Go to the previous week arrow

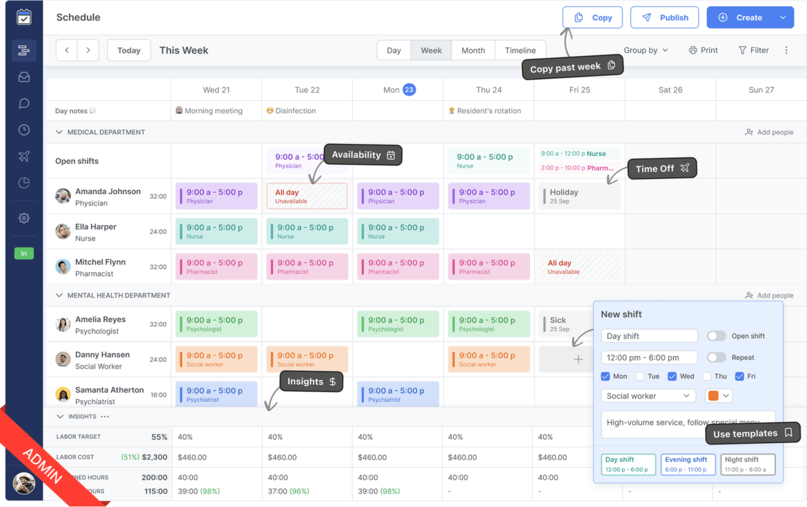(67, 50)
